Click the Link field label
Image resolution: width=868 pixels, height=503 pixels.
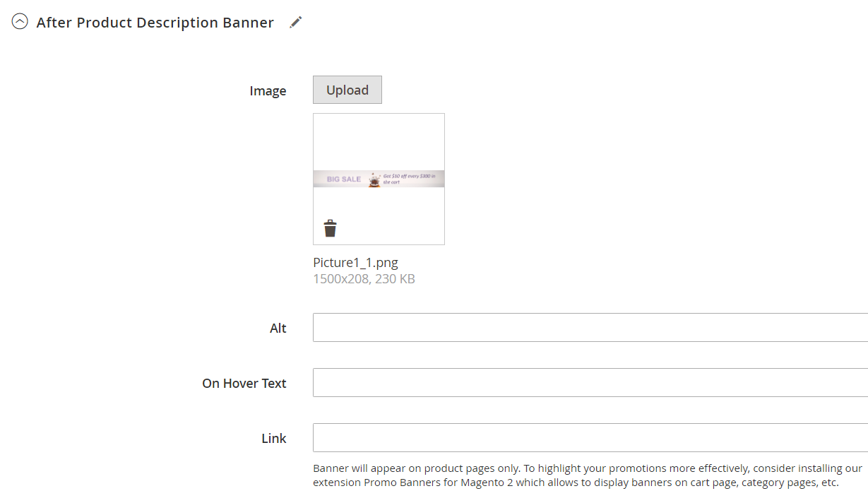[274, 439]
